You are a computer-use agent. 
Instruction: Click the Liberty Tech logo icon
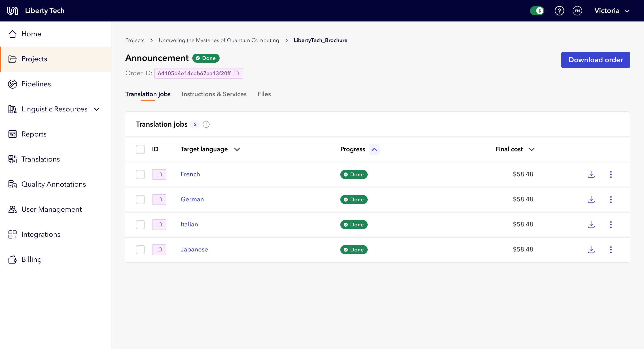(x=13, y=11)
